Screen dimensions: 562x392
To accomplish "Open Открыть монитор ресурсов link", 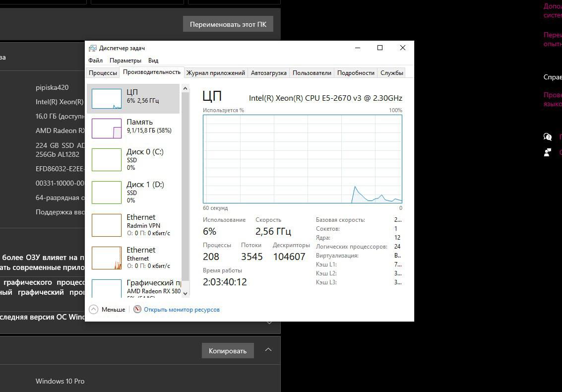I will [182, 310].
